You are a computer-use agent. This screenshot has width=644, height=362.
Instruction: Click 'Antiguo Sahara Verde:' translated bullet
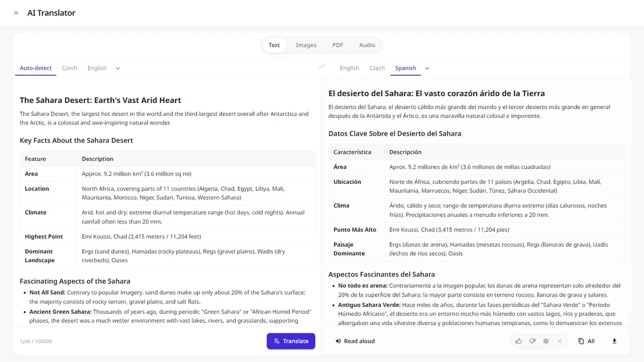pyautogui.click(x=369, y=305)
